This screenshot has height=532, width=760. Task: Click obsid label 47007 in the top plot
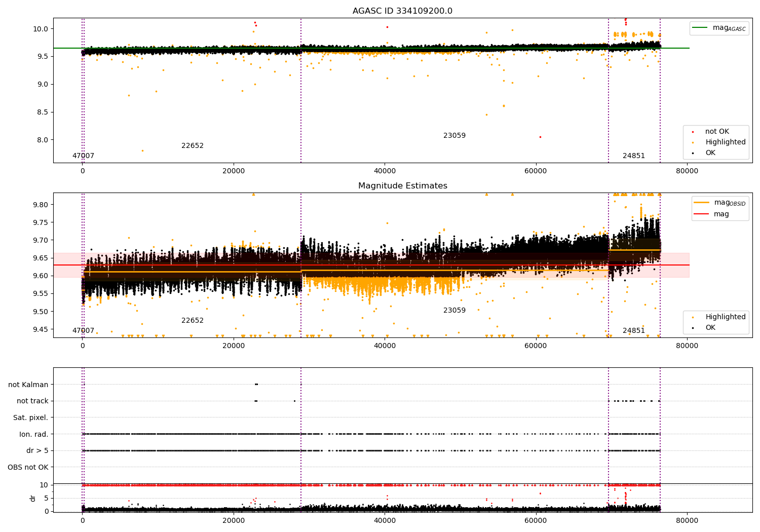point(83,156)
